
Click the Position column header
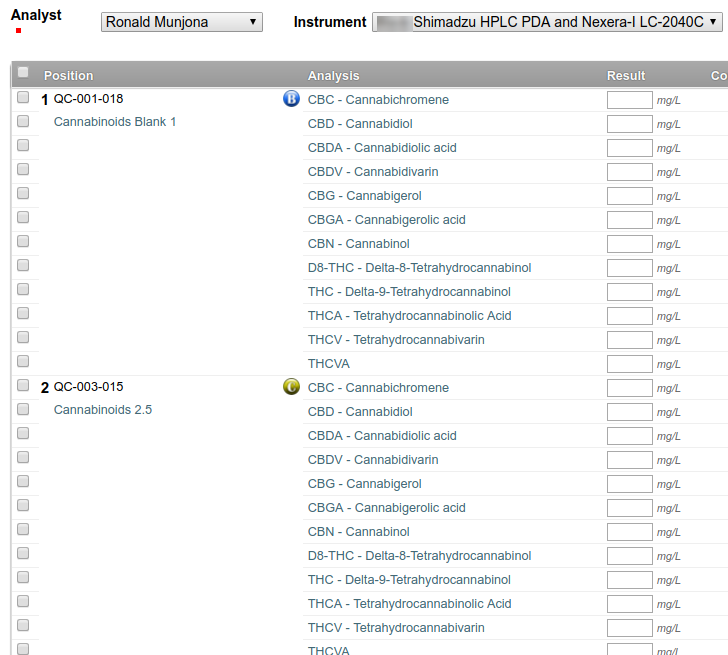point(69,76)
